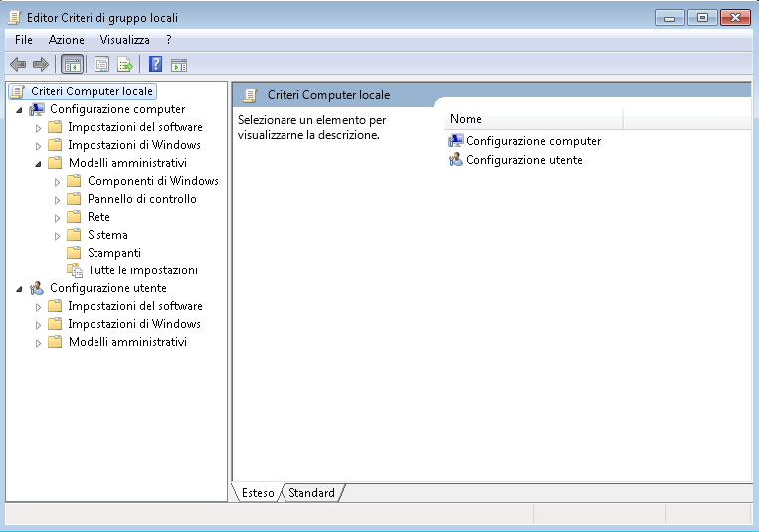This screenshot has height=532, width=759.
Task: Collapse the Configurazione computer tree node
Action: [19, 110]
